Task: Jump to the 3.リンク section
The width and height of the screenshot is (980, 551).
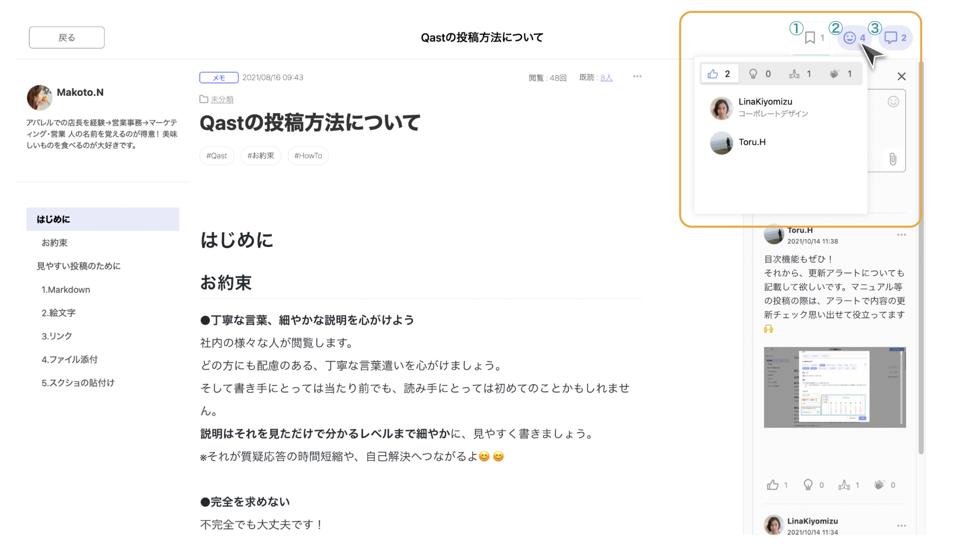Action: pos(57,336)
